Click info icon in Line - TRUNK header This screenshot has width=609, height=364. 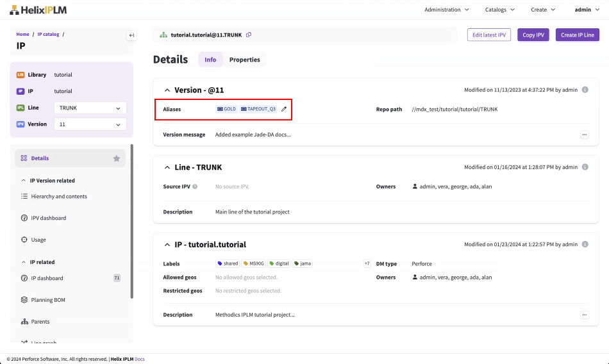tap(585, 167)
